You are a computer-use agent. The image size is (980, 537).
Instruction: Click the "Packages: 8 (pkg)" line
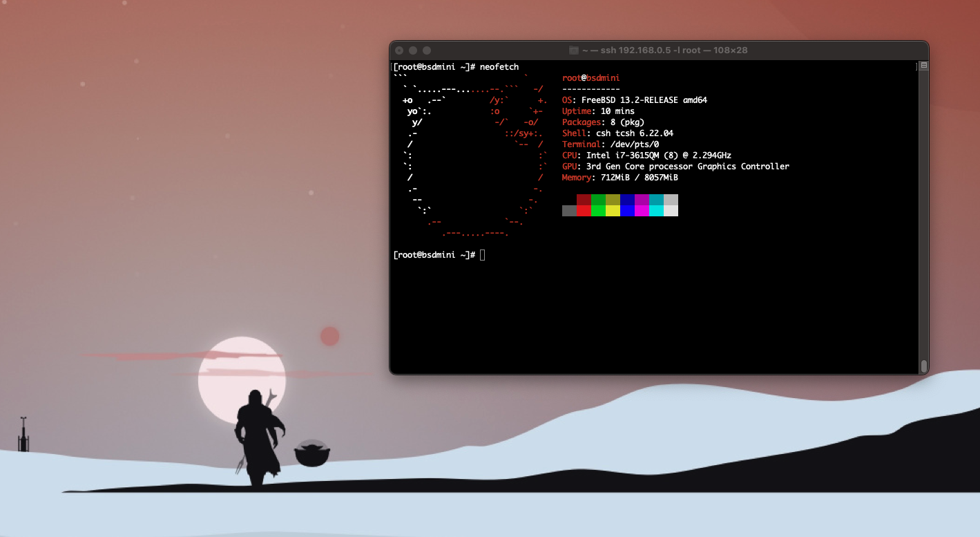click(603, 122)
